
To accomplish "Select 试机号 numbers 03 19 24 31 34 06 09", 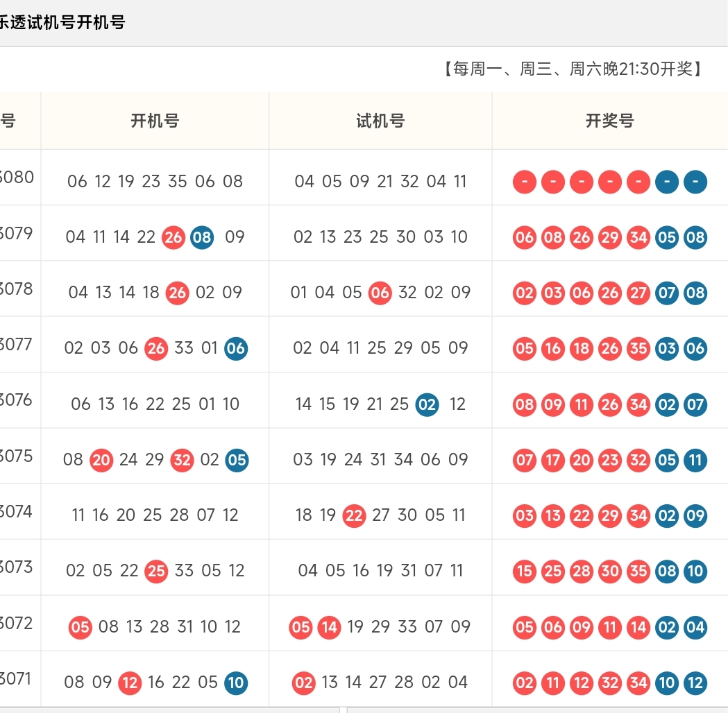I will [x=380, y=460].
